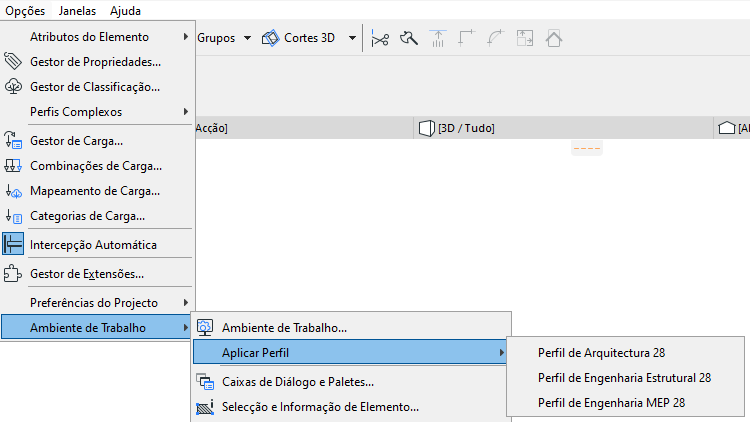Click the Gestor de Propriedades tag icon
Screen dimensions: 750x422
[x=13, y=62]
